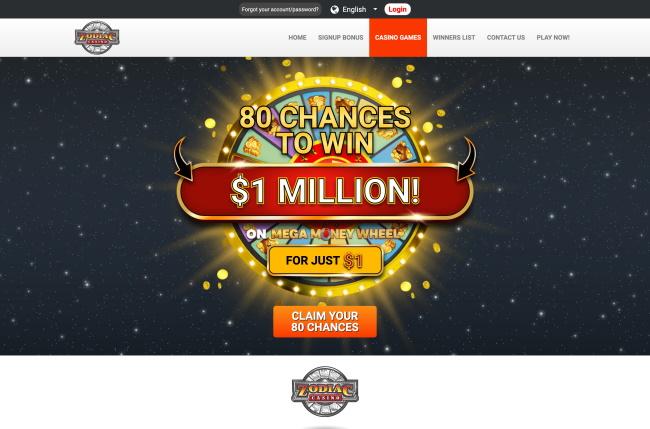
Task: Select the CASINO GAMES tab
Action: click(x=398, y=37)
